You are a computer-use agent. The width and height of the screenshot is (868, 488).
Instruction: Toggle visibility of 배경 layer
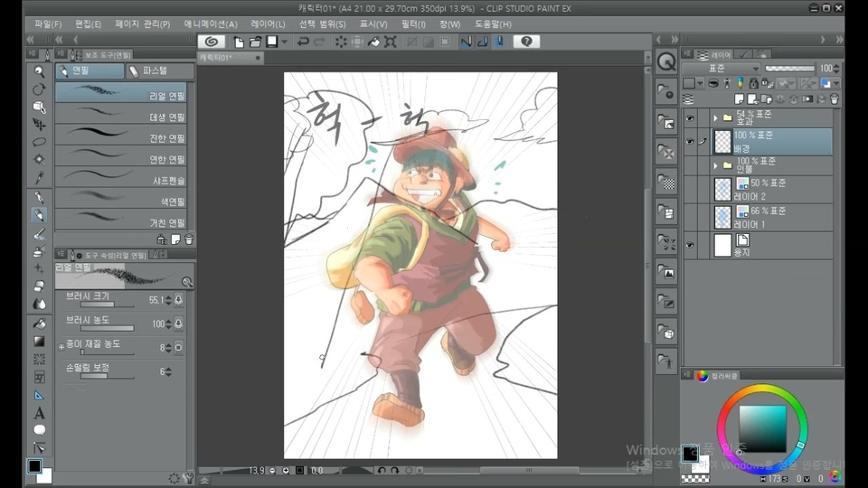point(690,142)
